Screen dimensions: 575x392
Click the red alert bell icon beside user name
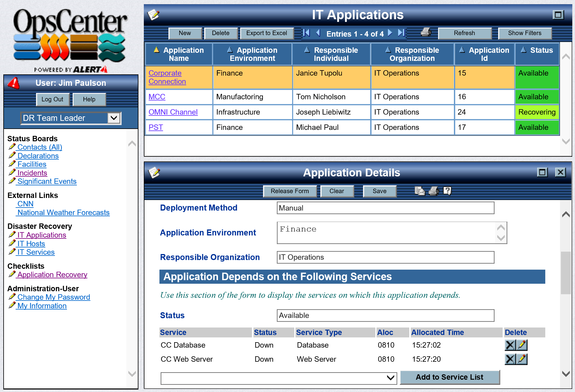point(14,83)
